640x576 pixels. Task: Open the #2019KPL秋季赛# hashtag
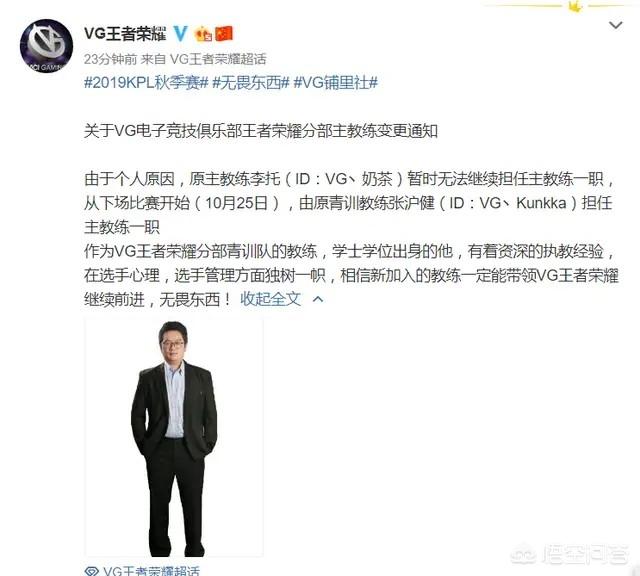click(x=146, y=82)
